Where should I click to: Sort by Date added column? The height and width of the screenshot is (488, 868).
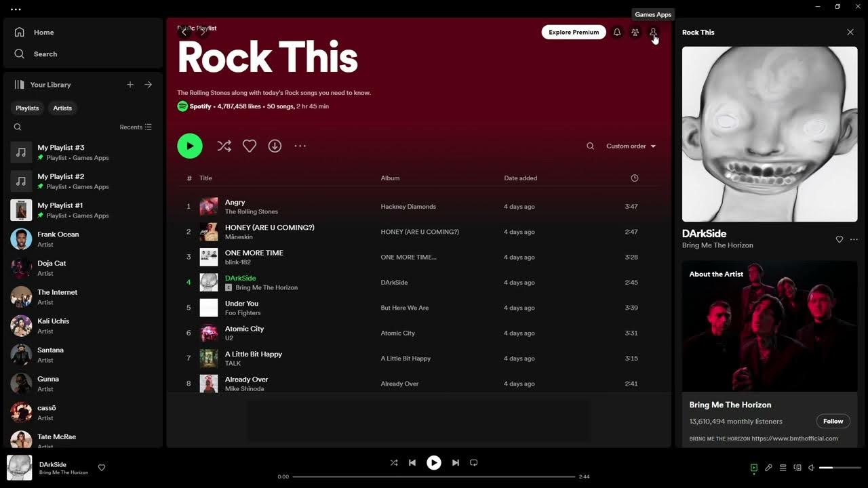point(521,178)
